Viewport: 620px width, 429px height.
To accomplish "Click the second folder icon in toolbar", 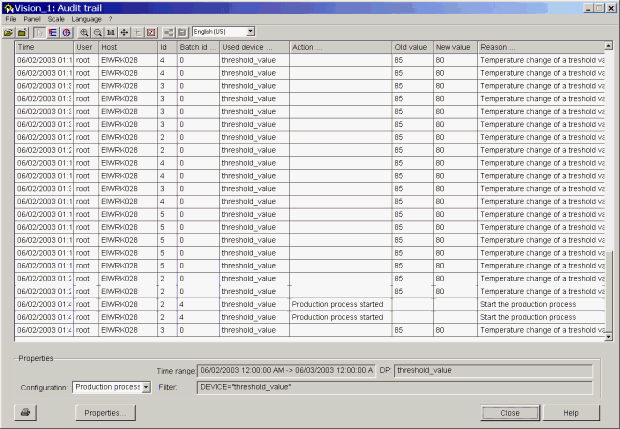I will tap(22, 32).
